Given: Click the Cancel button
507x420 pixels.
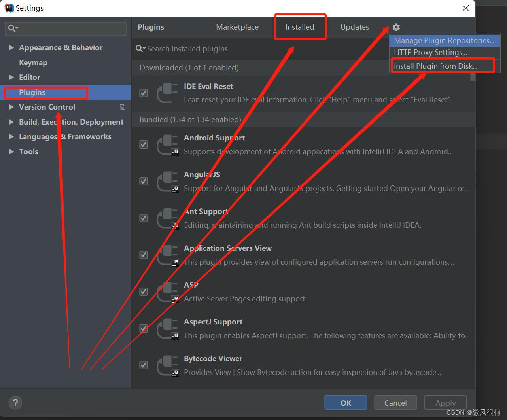Looking at the screenshot, I should 395,403.
